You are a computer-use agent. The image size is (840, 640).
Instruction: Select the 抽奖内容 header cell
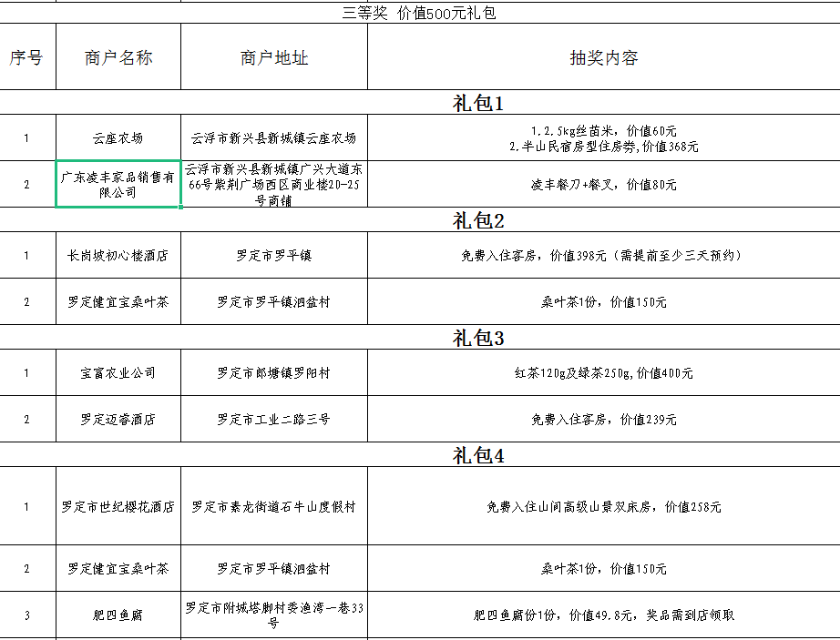(603, 57)
